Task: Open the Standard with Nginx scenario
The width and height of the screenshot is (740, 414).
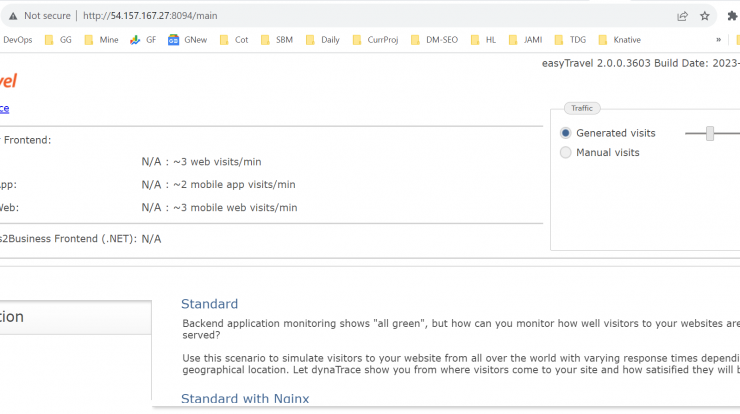Action: pos(245,398)
